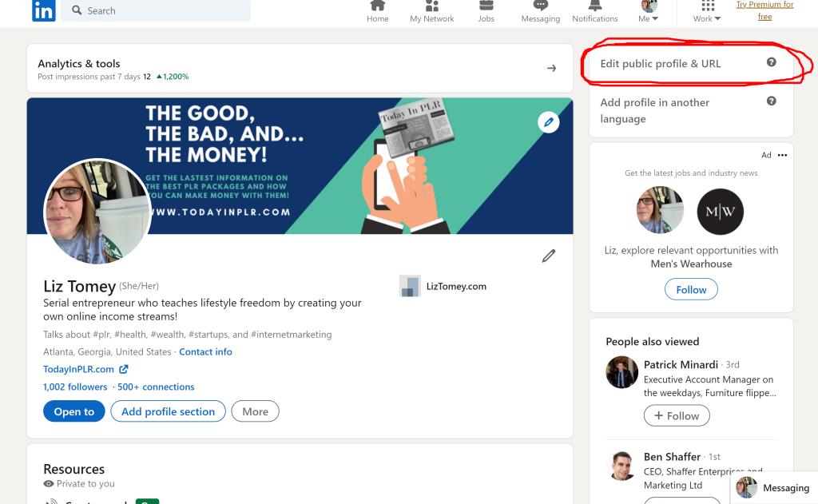This screenshot has width=818, height=504.
Task: Open the Messaging overlay bar
Action: (774, 487)
